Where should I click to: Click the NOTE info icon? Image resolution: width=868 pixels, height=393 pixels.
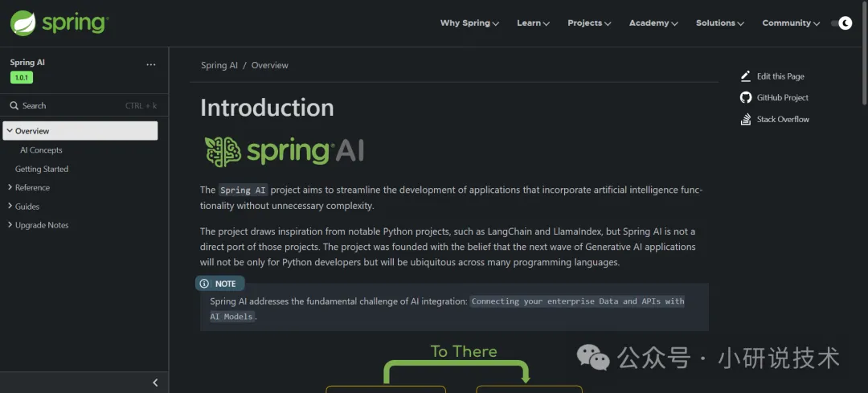[x=204, y=284]
